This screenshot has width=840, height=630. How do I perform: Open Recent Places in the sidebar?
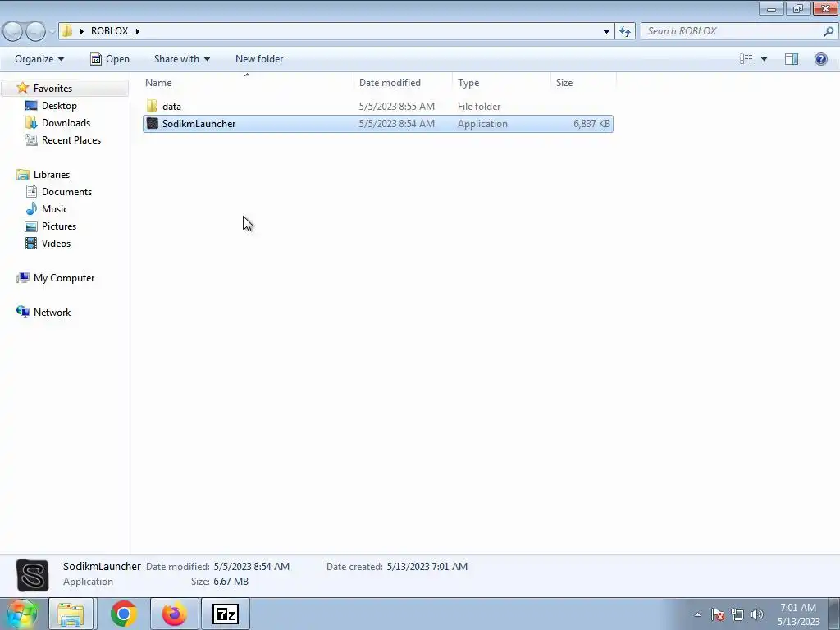point(71,139)
